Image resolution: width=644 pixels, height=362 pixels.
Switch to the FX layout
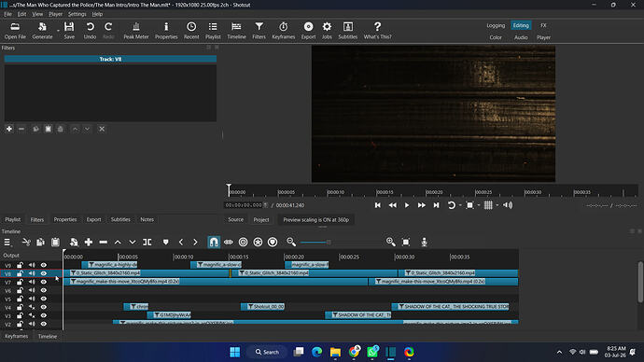coord(543,25)
